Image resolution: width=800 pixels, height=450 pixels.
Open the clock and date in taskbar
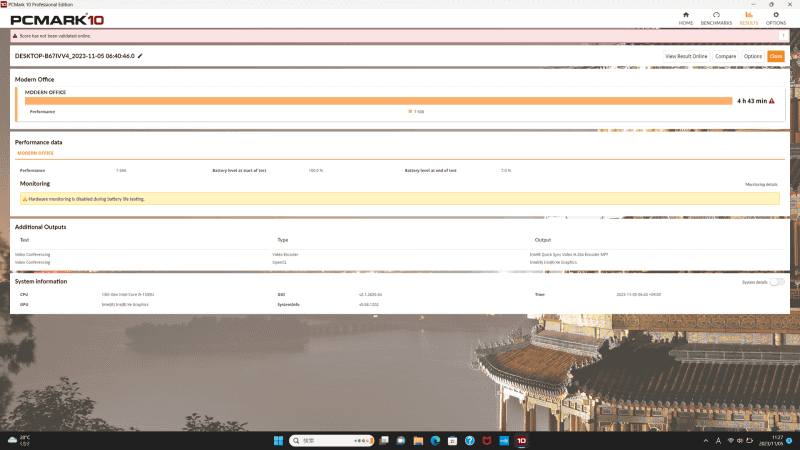click(770, 440)
